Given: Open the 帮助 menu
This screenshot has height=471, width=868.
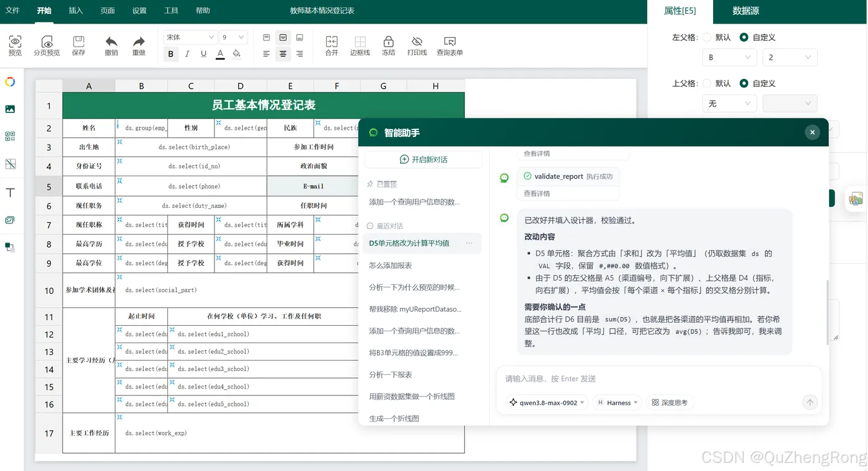Looking at the screenshot, I should pyautogui.click(x=203, y=11).
